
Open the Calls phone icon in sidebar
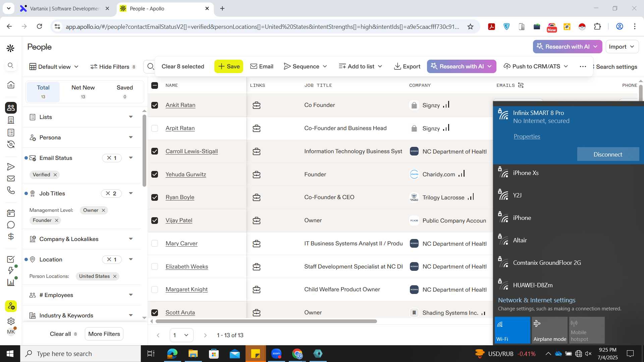click(x=11, y=190)
